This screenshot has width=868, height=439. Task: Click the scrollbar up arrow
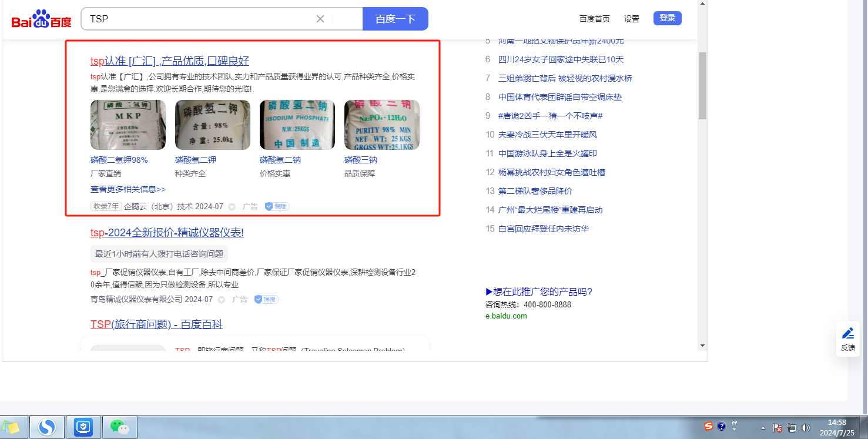tap(702, 4)
